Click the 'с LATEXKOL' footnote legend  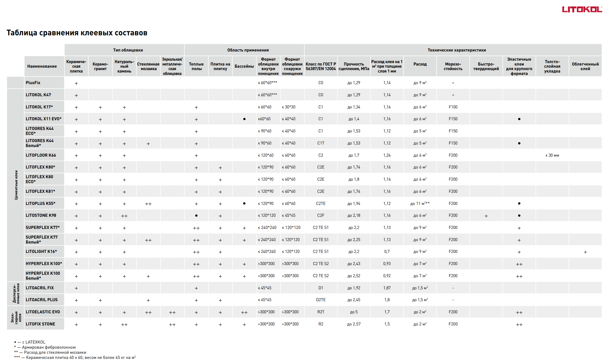30,342
